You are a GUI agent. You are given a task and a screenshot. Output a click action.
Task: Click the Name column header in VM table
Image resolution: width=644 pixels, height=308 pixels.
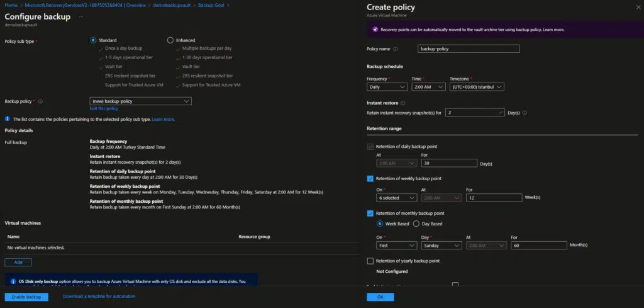click(14, 237)
